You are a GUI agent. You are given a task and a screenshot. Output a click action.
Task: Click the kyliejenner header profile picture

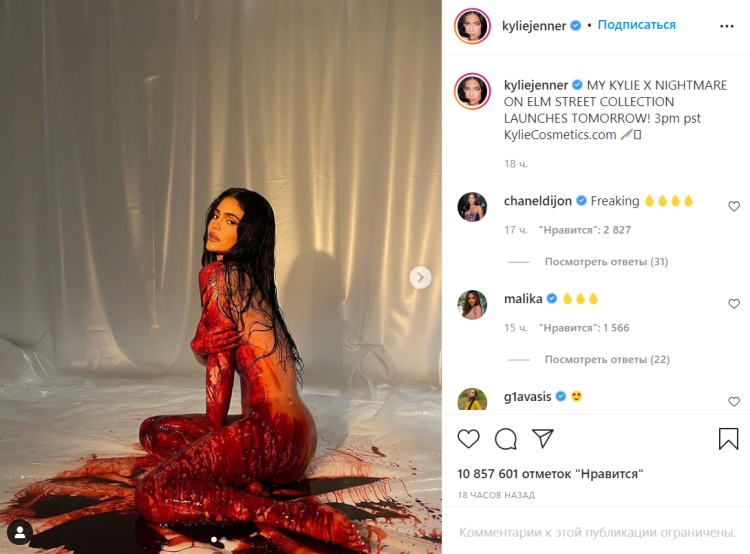[x=472, y=26]
